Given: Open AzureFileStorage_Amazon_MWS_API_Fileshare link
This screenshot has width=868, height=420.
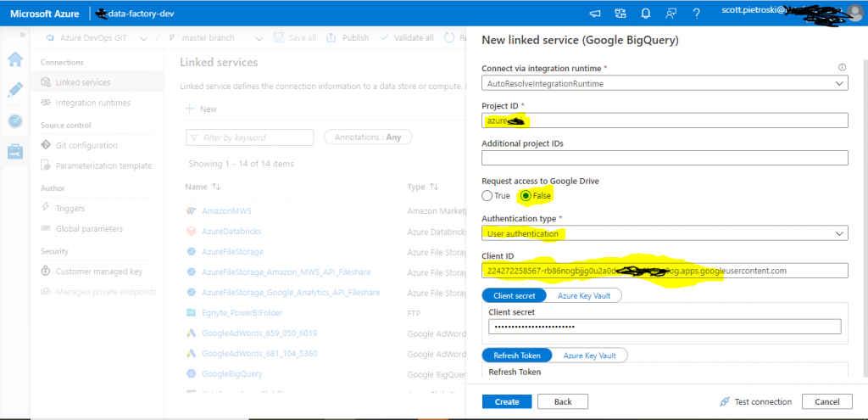Looking at the screenshot, I should click(x=287, y=272).
